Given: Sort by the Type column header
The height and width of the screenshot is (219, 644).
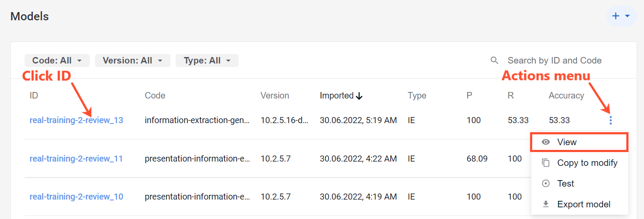Looking at the screenshot, I should [417, 95].
